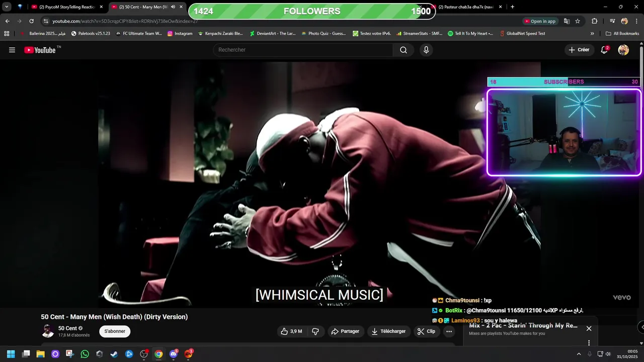Show hidden system tray icons
This screenshot has height=362, width=644.
pos(579,354)
